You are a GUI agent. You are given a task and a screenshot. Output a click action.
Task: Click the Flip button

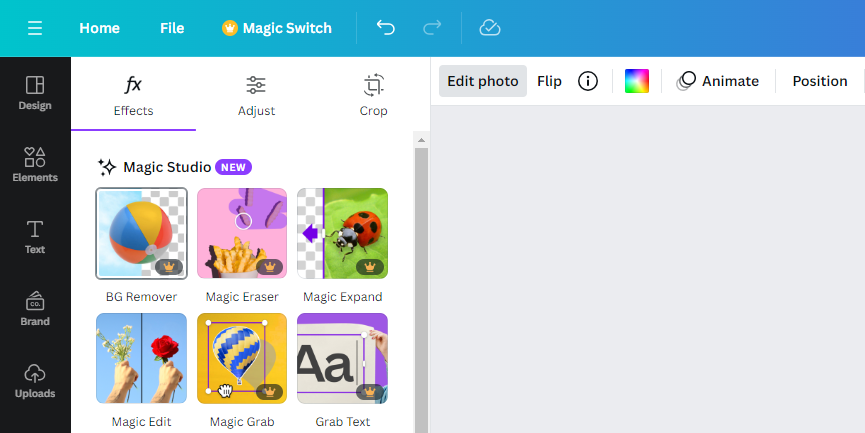[x=549, y=81]
